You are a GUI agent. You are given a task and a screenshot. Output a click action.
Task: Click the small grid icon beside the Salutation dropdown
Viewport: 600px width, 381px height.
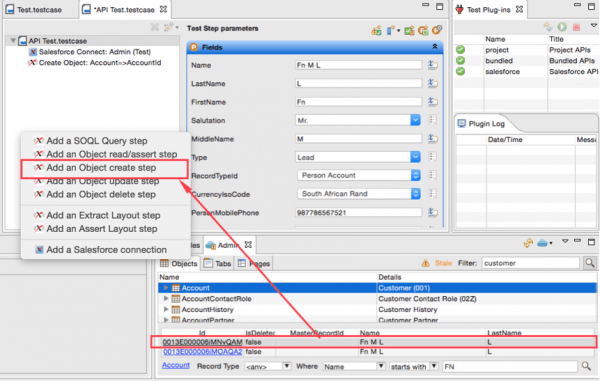[432, 120]
